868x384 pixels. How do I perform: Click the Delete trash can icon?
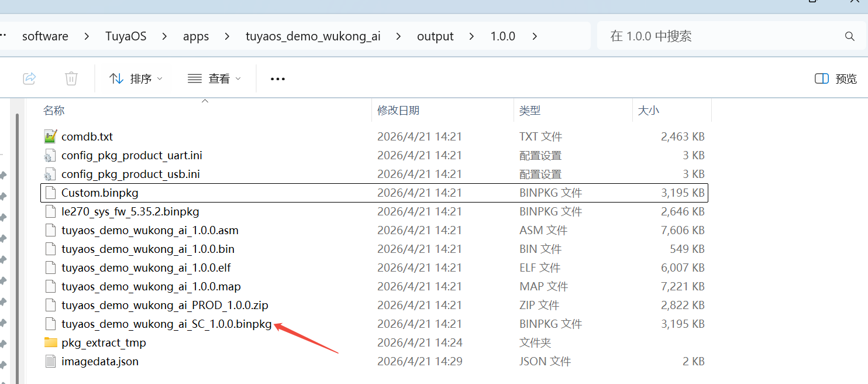click(71, 78)
